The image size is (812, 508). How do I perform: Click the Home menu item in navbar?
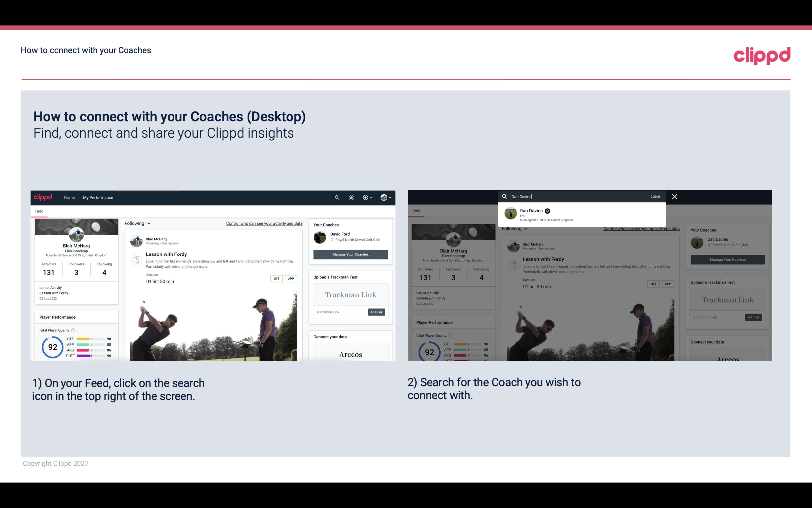[x=69, y=197]
